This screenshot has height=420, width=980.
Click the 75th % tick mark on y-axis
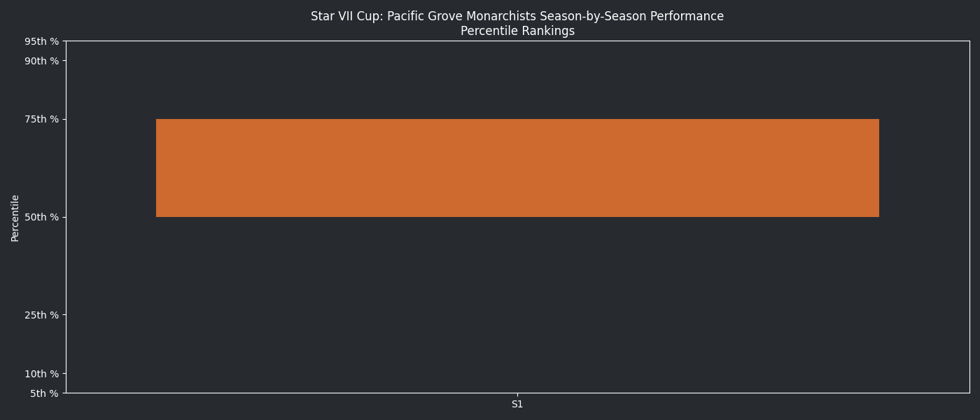click(64, 119)
